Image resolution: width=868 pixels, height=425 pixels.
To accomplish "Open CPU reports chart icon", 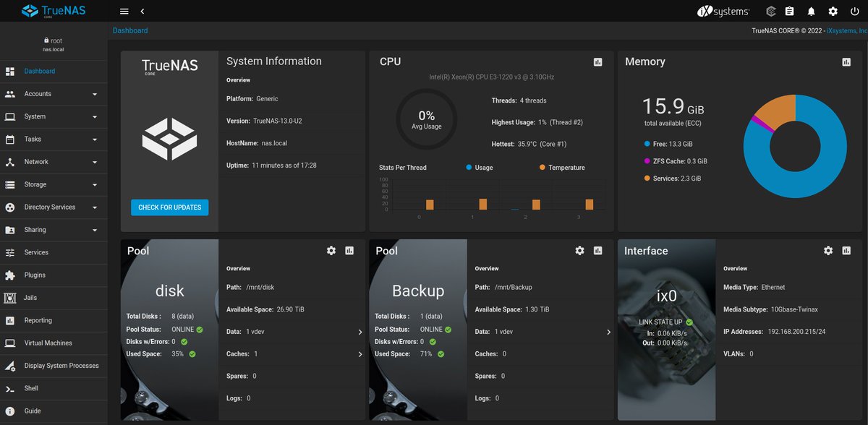I will [x=597, y=62].
